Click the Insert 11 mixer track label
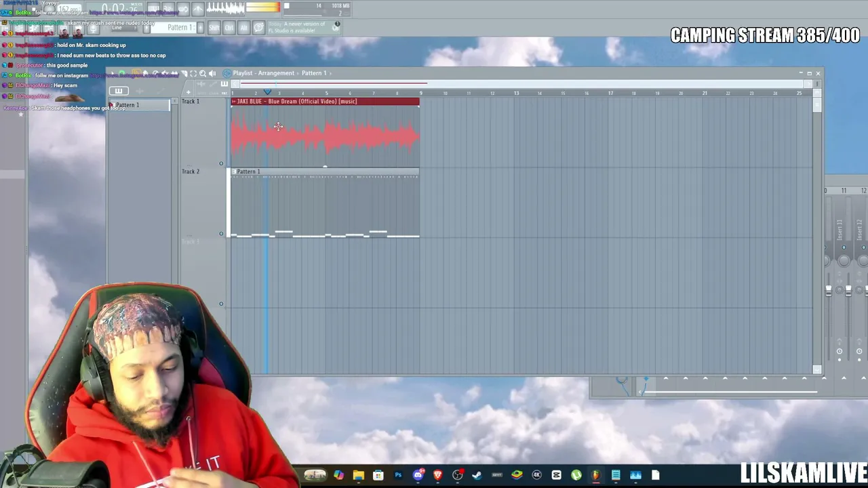The image size is (868, 488). pos(840,230)
